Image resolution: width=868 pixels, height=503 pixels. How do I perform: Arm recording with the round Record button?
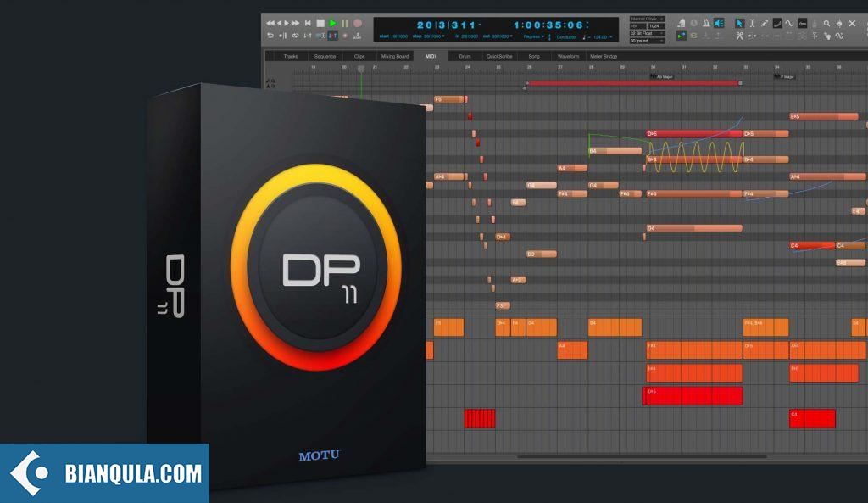pyautogui.click(x=358, y=23)
